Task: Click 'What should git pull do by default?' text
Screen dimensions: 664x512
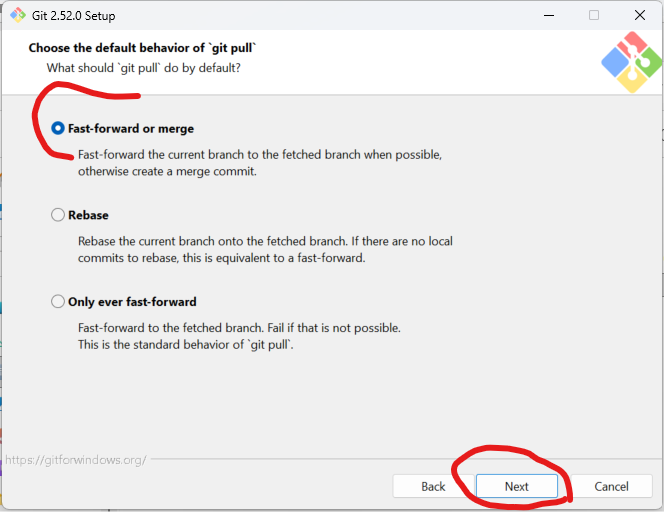Action: 144,68
